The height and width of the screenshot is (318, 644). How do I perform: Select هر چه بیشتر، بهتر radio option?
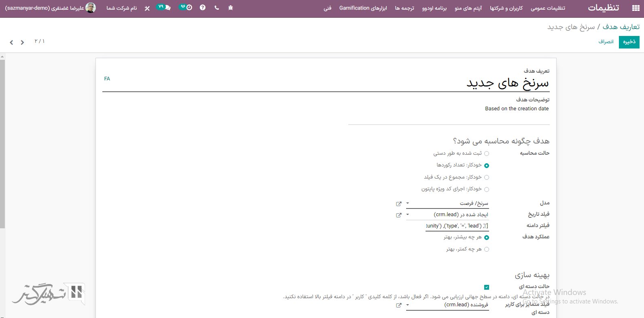pos(487,238)
